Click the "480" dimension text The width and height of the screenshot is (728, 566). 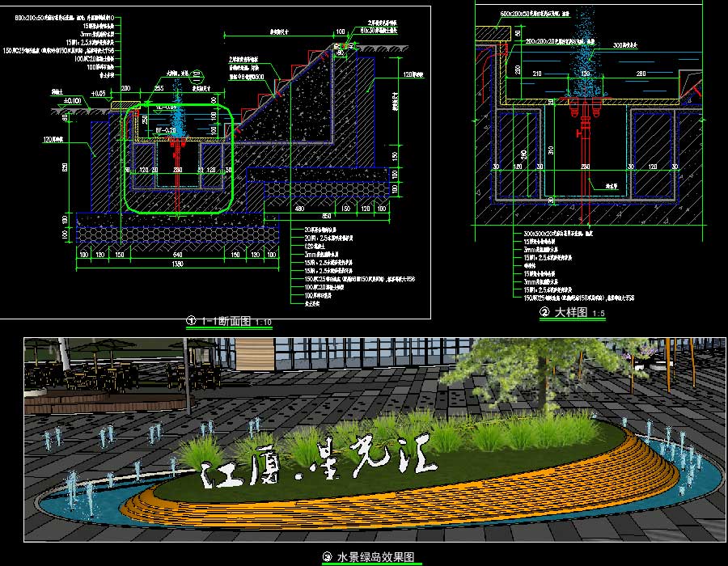[300, 209]
